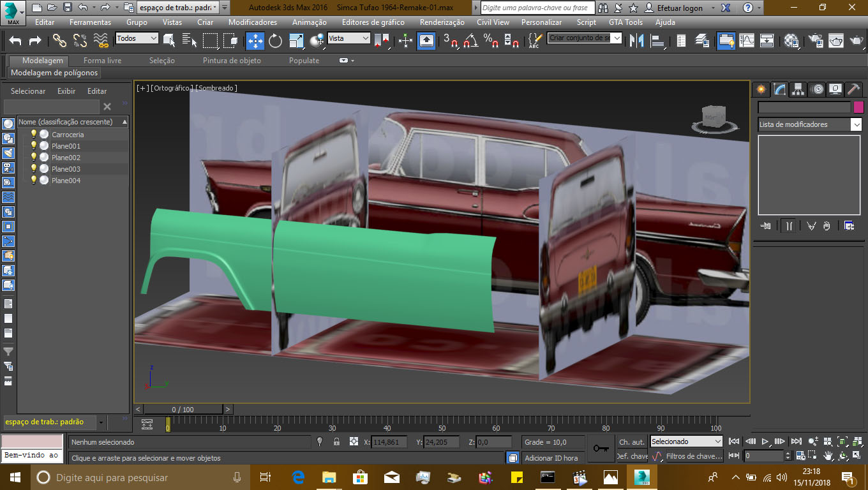868x490 pixels.
Task: Activate the Mirror tool
Action: click(636, 40)
